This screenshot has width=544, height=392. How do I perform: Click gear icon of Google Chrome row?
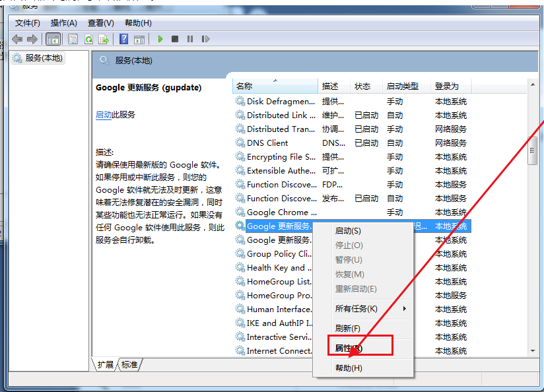coord(240,212)
